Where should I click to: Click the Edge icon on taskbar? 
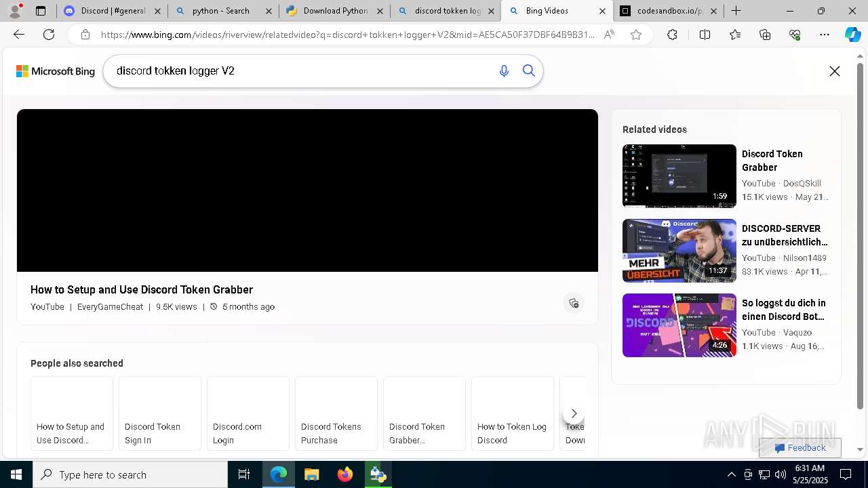tap(279, 474)
